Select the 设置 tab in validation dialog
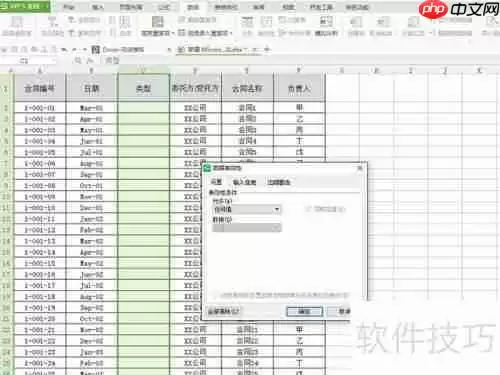 (x=216, y=182)
